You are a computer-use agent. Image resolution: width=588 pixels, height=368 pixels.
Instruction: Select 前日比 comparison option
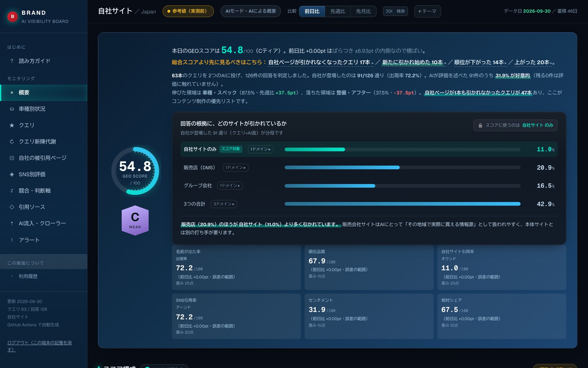(312, 11)
